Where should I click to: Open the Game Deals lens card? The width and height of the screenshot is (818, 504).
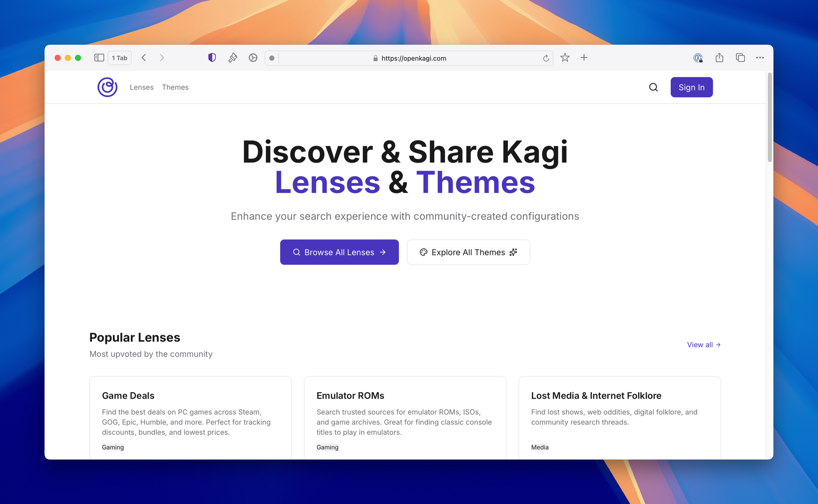(191, 418)
